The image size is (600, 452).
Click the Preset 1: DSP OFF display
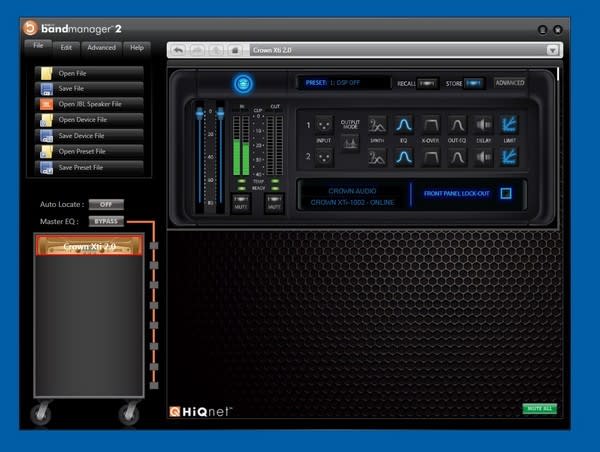[x=343, y=83]
